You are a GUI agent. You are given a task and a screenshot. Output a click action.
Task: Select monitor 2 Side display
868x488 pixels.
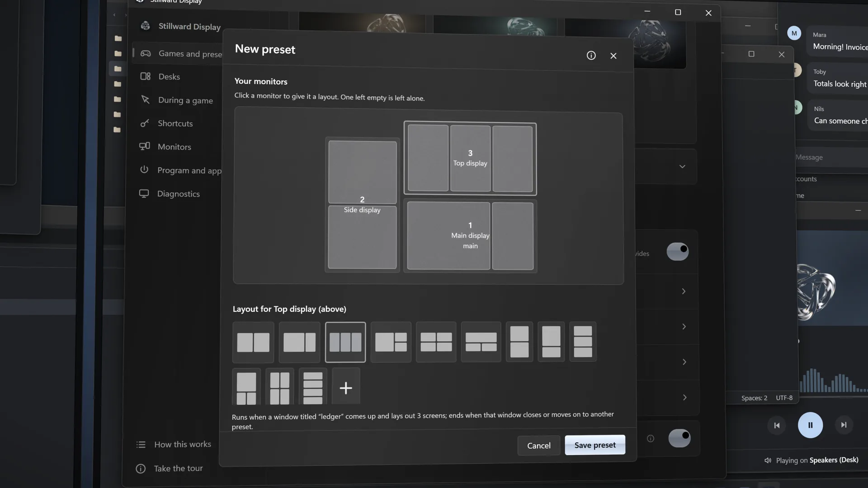pyautogui.click(x=362, y=205)
